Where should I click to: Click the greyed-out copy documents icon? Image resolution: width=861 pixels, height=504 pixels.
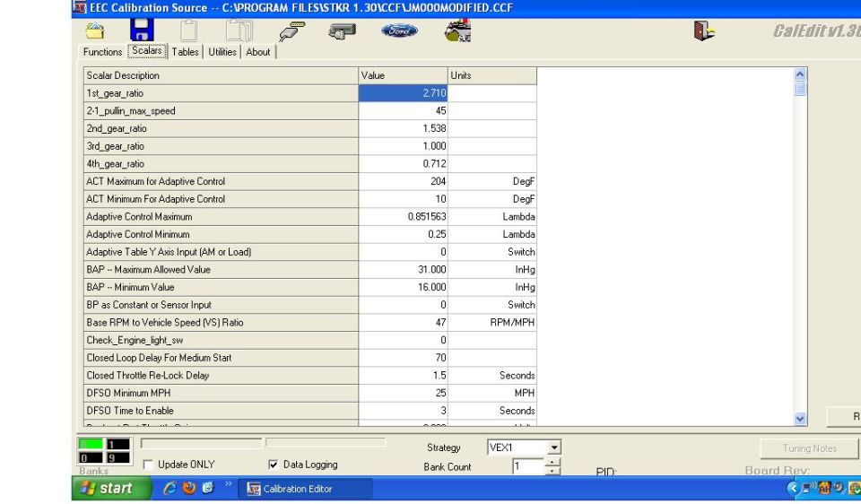(239, 30)
